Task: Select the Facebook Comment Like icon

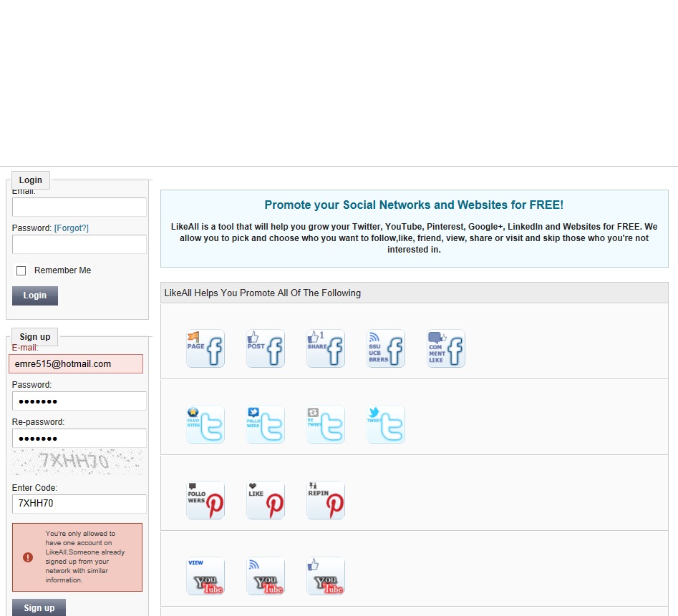Action: tap(446, 348)
